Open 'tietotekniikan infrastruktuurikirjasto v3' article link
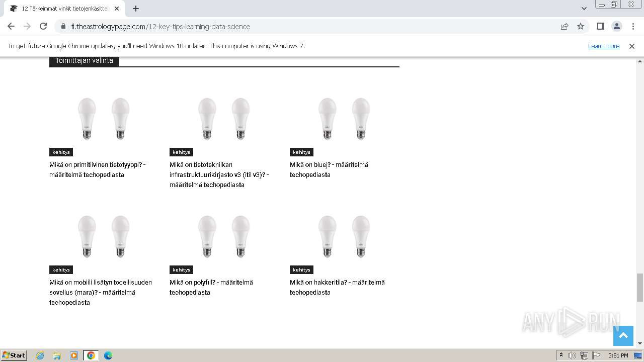 pyautogui.click(x=219, y=174)
